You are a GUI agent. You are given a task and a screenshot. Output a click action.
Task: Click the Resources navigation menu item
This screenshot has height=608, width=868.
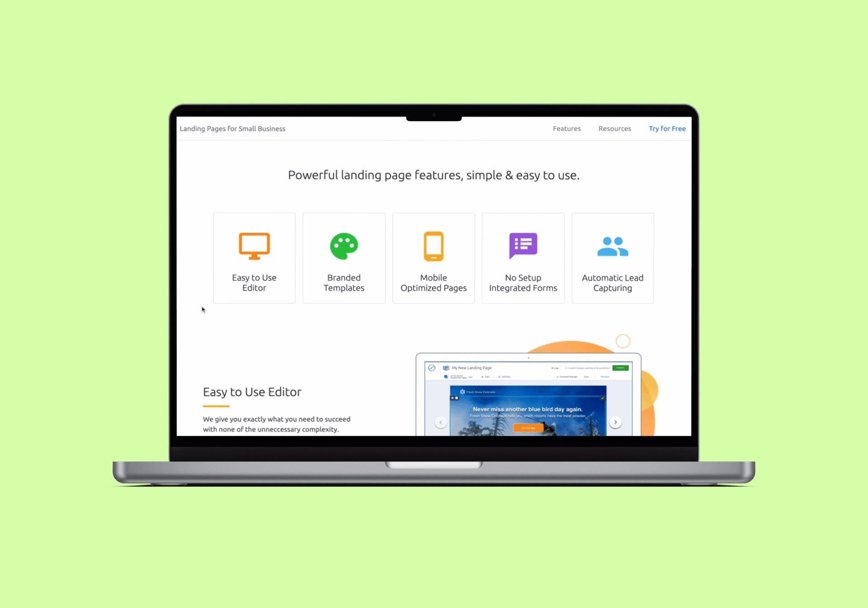(x=615, y=128)
